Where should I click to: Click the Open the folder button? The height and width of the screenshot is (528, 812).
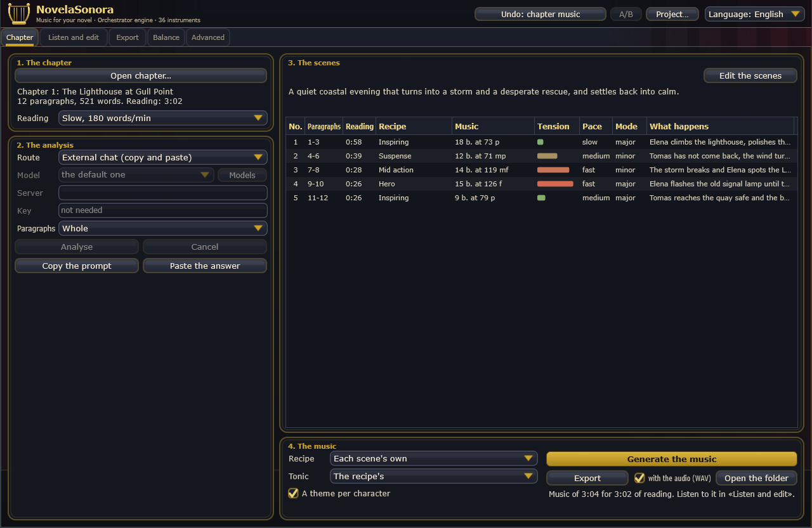[x=756, y=478]
